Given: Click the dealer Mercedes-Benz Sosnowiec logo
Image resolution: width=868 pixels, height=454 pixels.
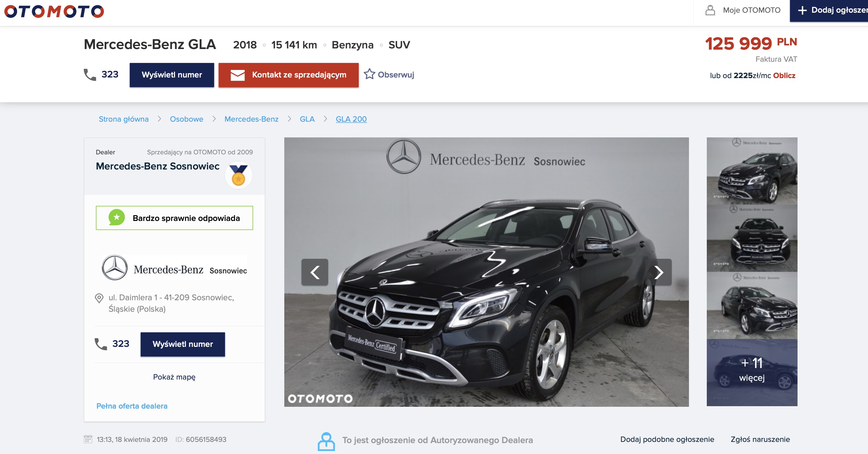Looking at the screenshot, I should (x=174, y=268).
